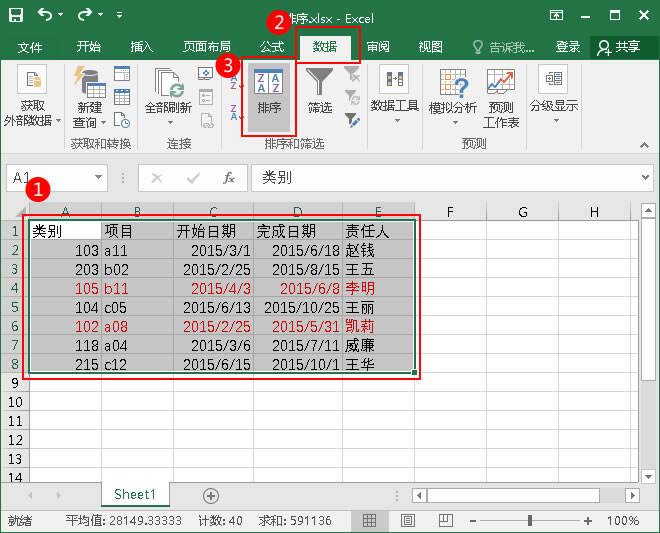Open 分级显示 outline dropdown
The width and height of the screenshot is (660, 533).
point(554,95)
